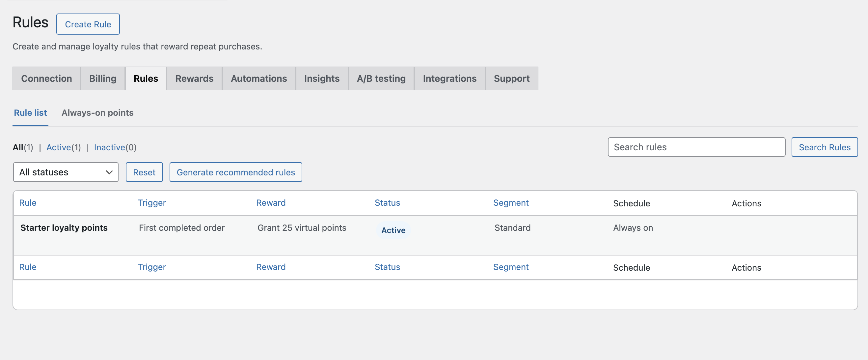Screen dimensions: 868x360
Task: Click the Reset button
Action: 144,172
